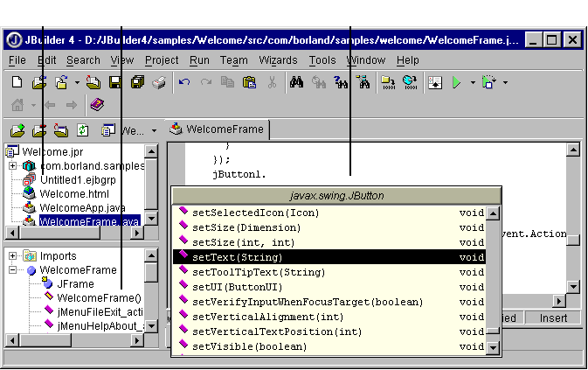
Task: Open Find with the binoculars icon
Action: [296, 82]
